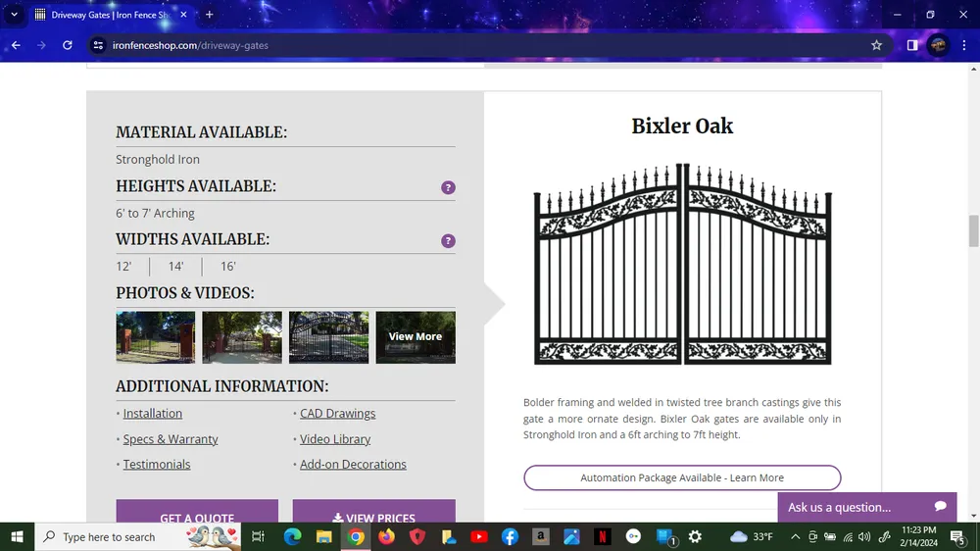Bookmark this page with the star icon
Screen dimensions: 980x551
click(876, 45)
